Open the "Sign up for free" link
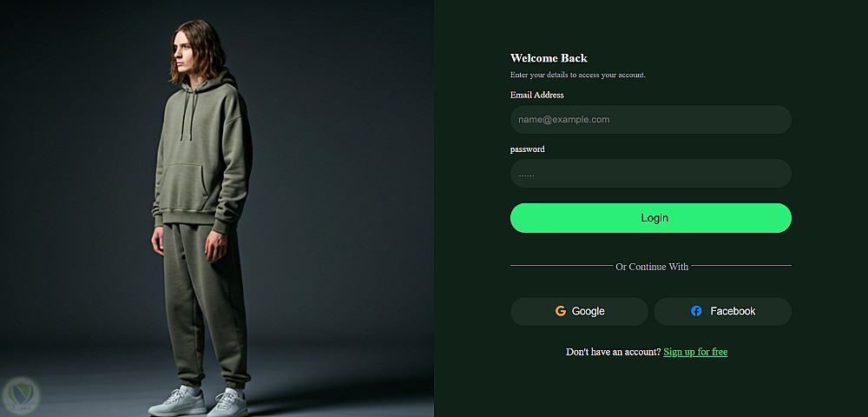This screenshot has height=417, width=868. [x=695, y=352]
